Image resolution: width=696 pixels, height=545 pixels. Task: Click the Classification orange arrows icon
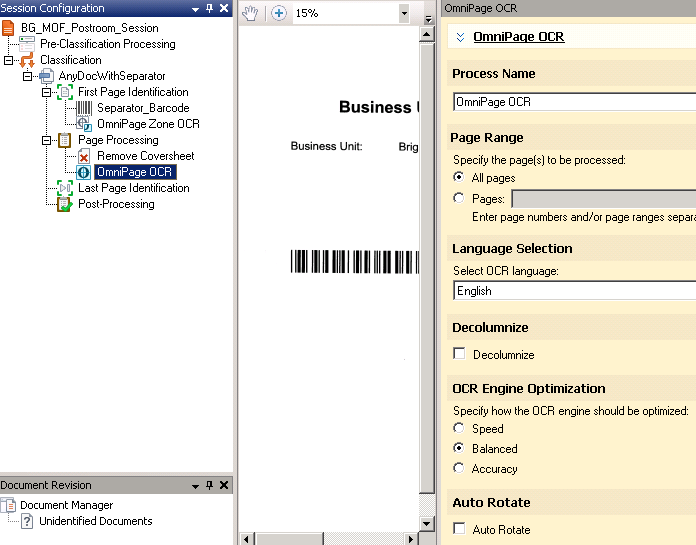tap(28, 60)
